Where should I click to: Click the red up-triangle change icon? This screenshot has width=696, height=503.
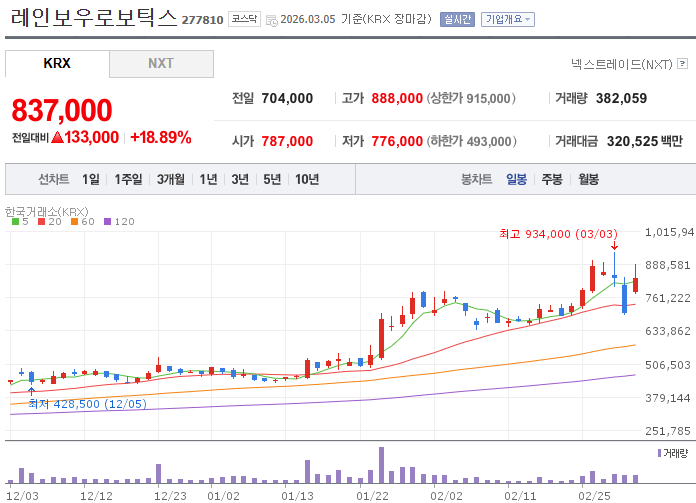58,137
